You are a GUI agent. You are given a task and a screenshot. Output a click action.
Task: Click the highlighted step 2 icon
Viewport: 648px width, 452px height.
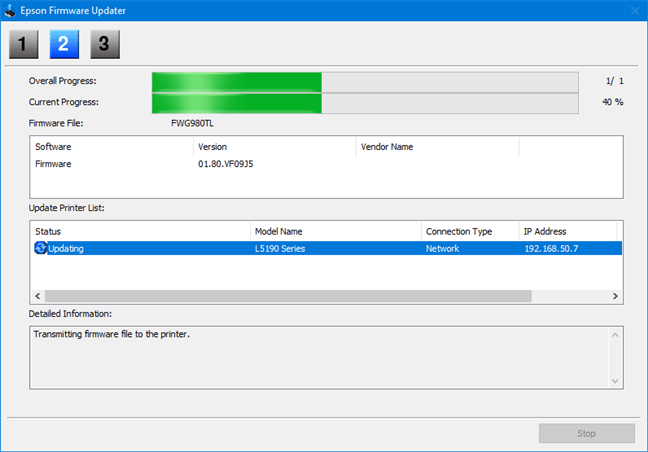[x=63, y=44]
